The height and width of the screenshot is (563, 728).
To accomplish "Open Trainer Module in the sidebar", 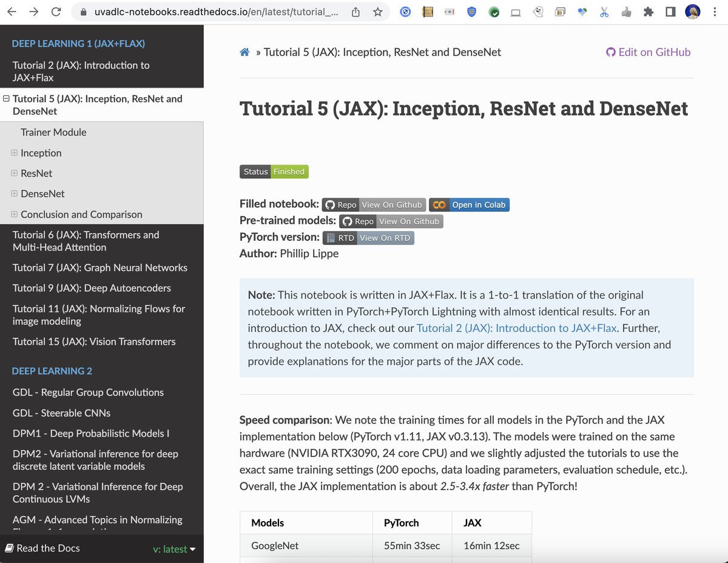I will tap(53, 132).
